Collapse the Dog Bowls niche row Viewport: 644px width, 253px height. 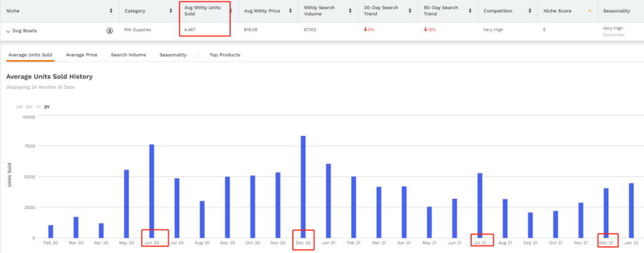(8, 31)
